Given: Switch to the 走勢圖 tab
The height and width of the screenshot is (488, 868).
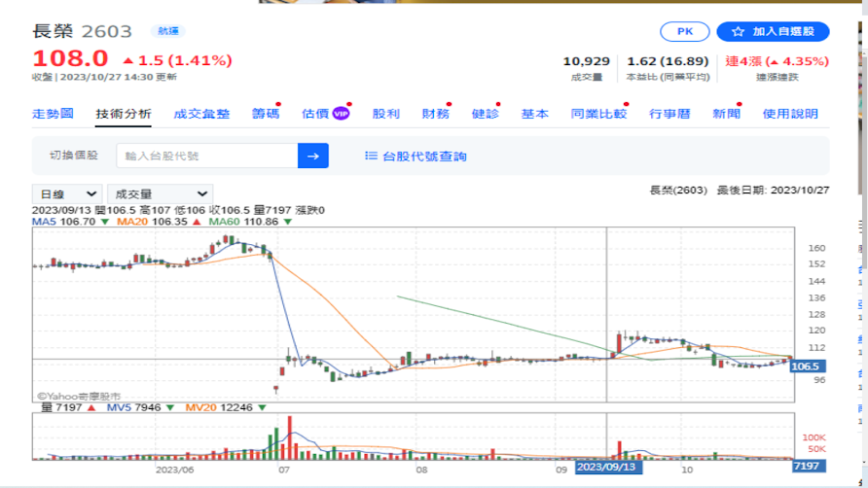Looking at the screenshot, I should (53, 114).
